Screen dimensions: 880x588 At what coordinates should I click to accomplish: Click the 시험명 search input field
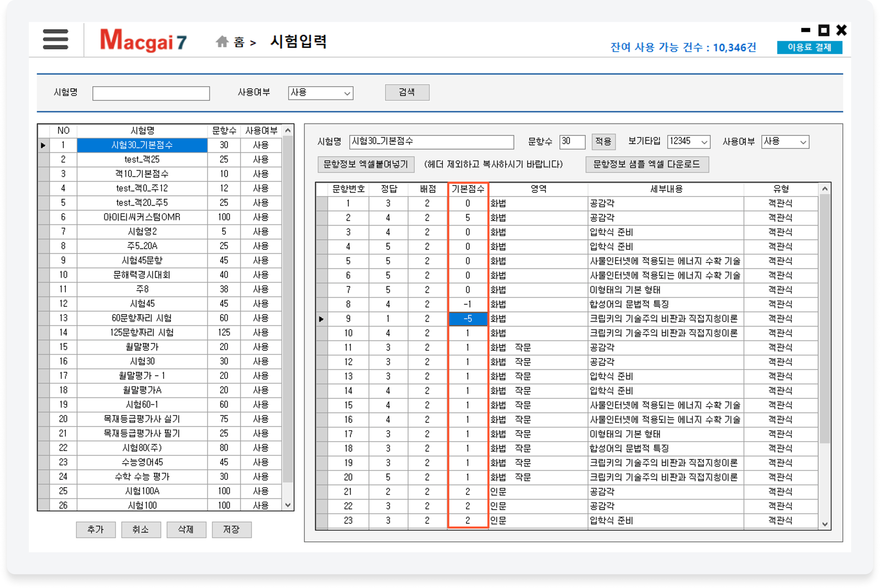coord(151,93)
